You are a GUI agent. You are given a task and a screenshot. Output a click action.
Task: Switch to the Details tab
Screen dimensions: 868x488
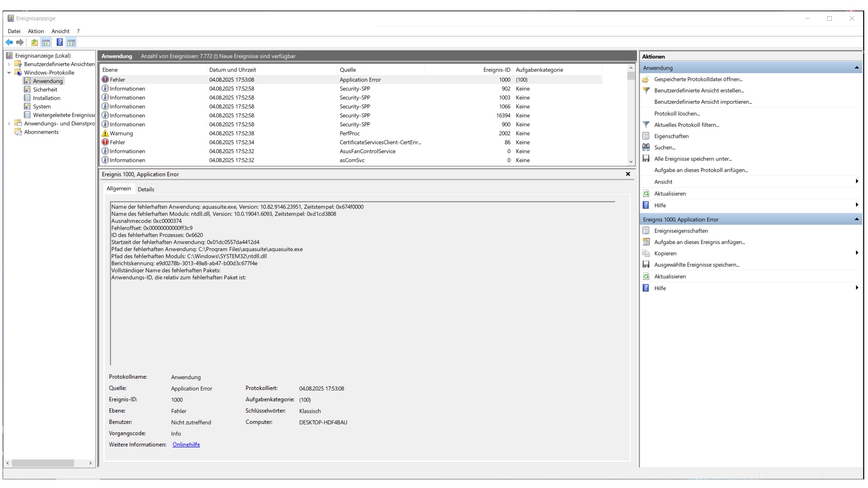click(146, 189)
